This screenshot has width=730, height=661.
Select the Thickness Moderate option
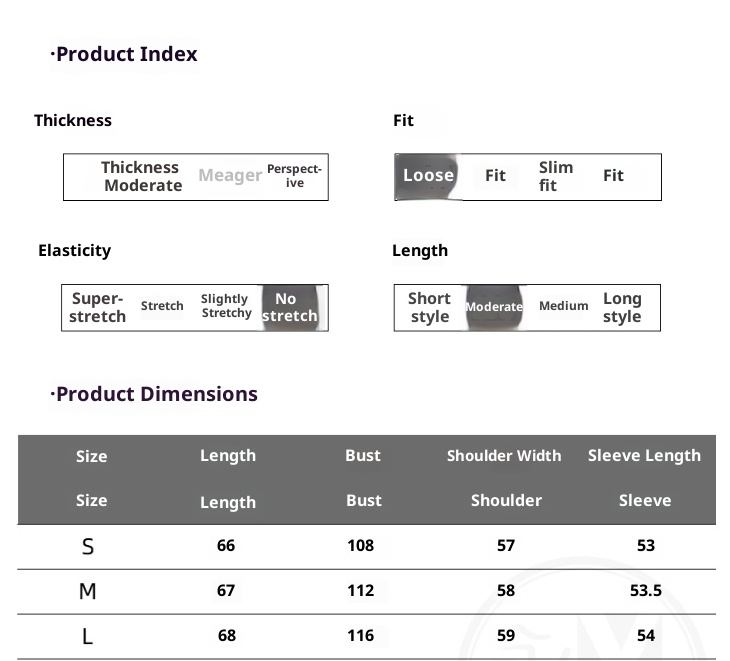pyautogui.click(x=141, y=176)
